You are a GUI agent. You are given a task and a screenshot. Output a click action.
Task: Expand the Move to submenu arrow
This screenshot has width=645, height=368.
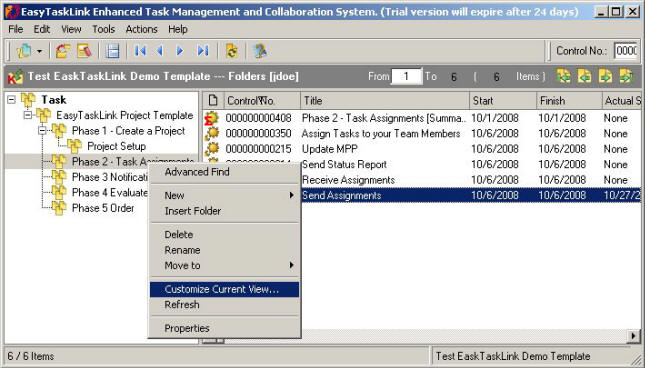click(x=292, y=265)
